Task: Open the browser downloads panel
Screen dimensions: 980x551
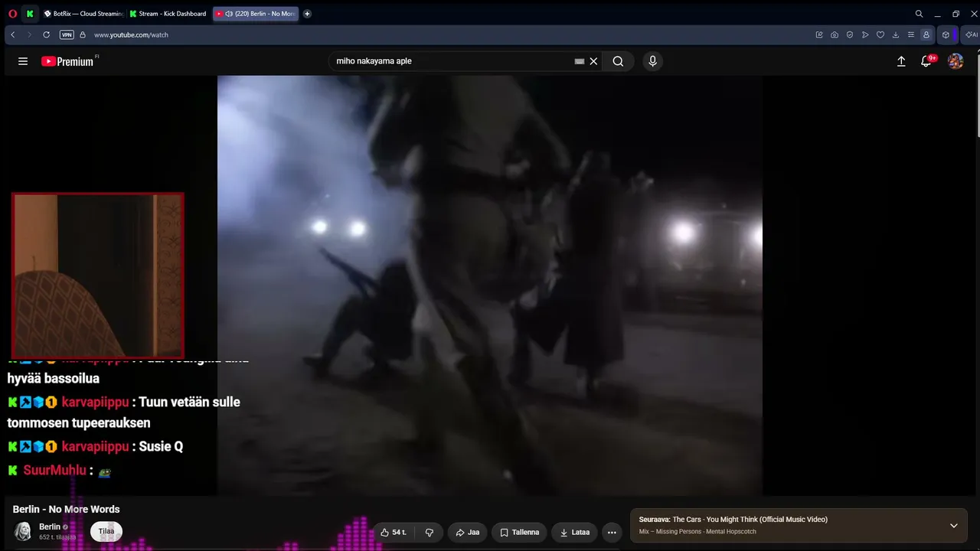Action: 896,34
